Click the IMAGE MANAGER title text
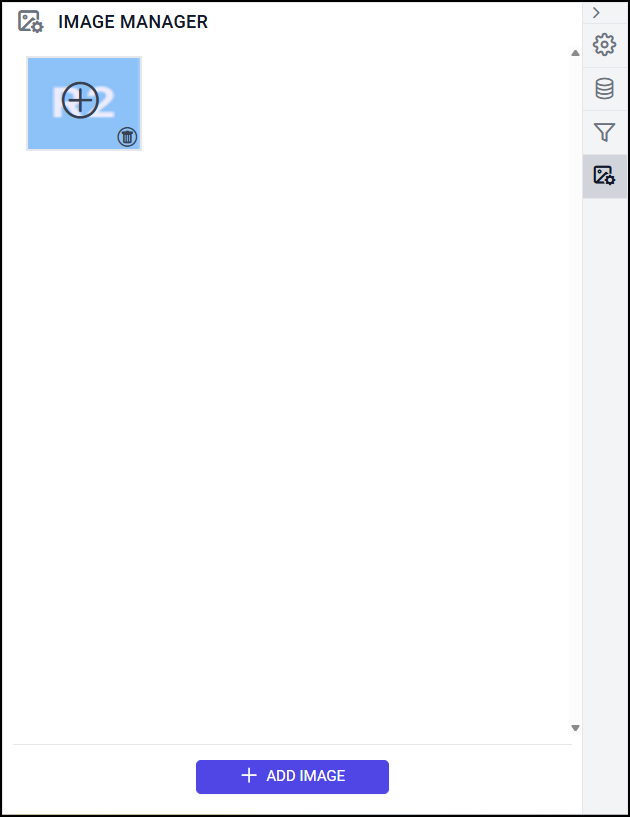 pos(133,22)
